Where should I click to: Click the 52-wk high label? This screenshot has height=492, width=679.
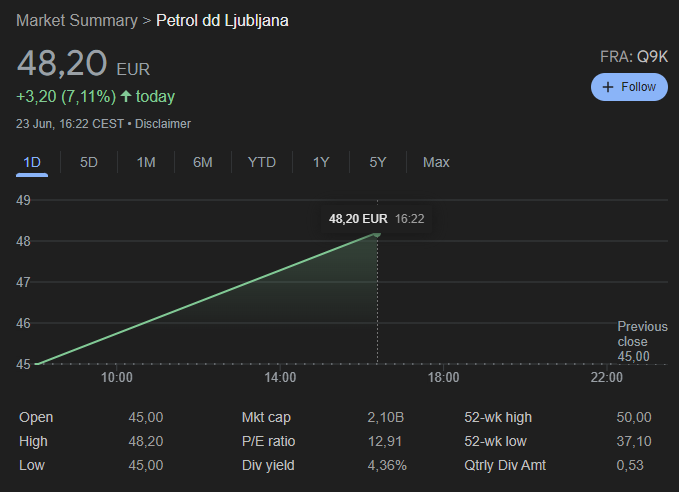tap(498, 418)
